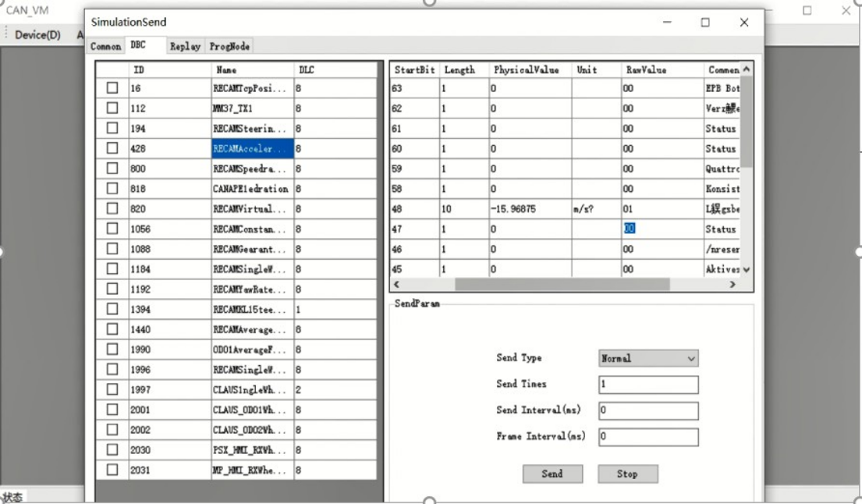Enable checkbox for MM37_TX1 message

[x=112, y=108]
